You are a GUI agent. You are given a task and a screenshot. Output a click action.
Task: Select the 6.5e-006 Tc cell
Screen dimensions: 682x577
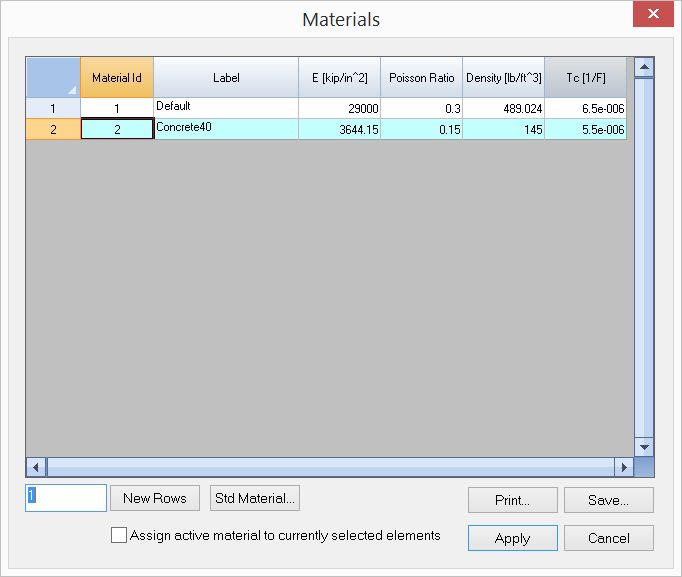click(x=585, y=108)
